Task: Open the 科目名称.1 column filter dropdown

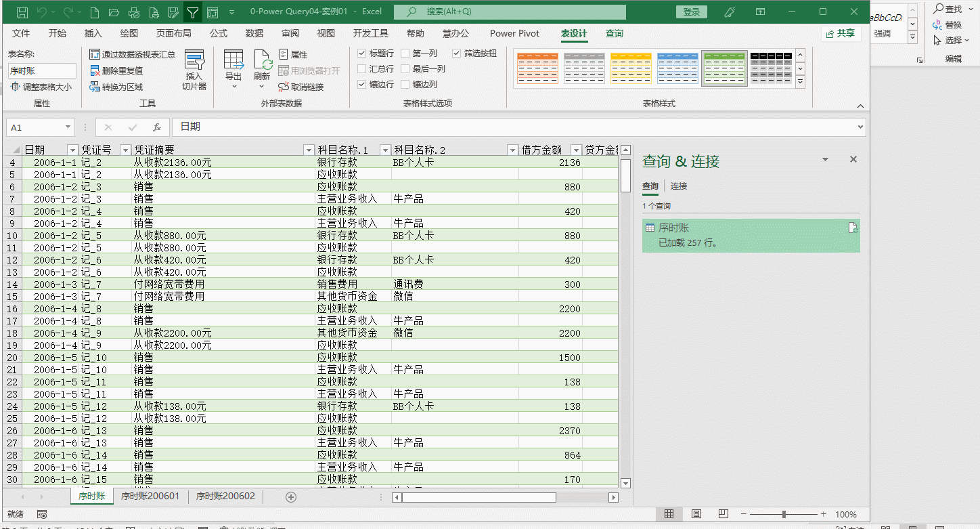Action: (385, 150)
